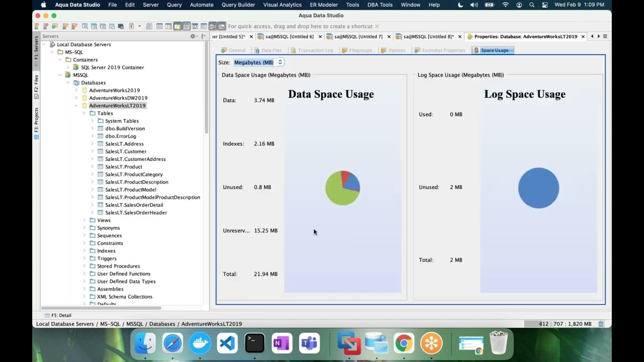The width and height of the screenshot is (644, 362).
Task: Click the Data Space Usage pie chart
Action: pos(343,188)
